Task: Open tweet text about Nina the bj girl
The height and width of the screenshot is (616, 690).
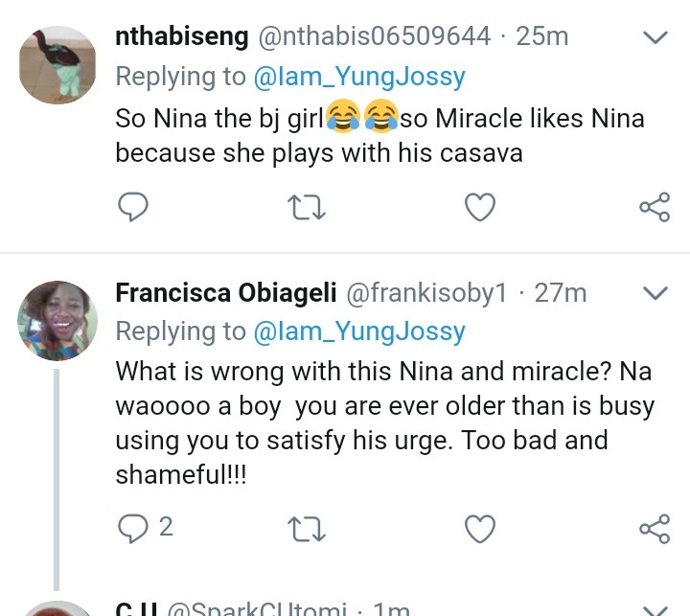Action: 379,135
